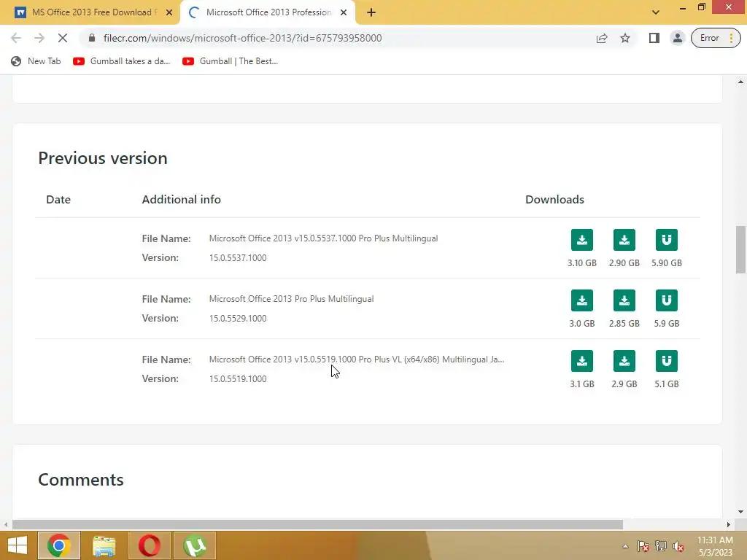747x560 pixels.
Task: Get the 5.9 GB torrent download
Action: click(667, 300)
